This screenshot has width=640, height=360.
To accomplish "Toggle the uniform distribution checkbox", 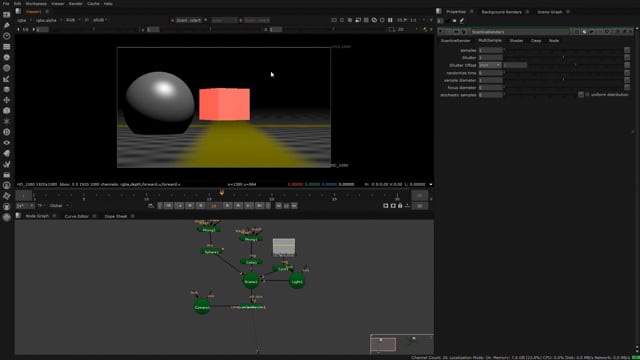I will [588, 95].
